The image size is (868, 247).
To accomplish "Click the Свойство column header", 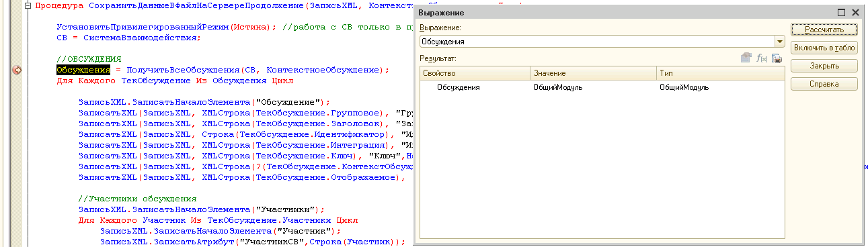I will tap(475, 72).
